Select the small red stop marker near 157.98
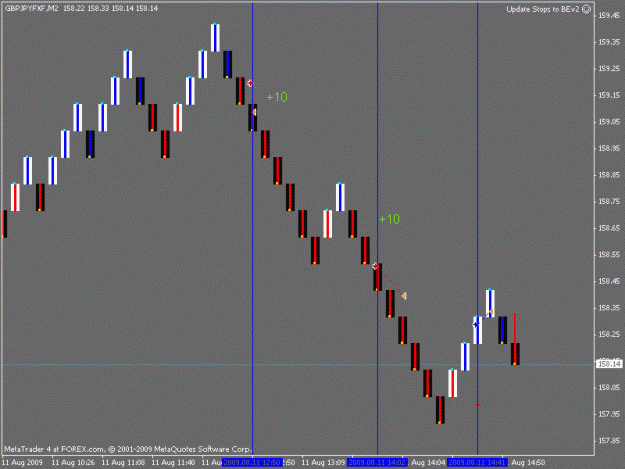This screenshot has width=625, height=469. [x=478, y=404]
